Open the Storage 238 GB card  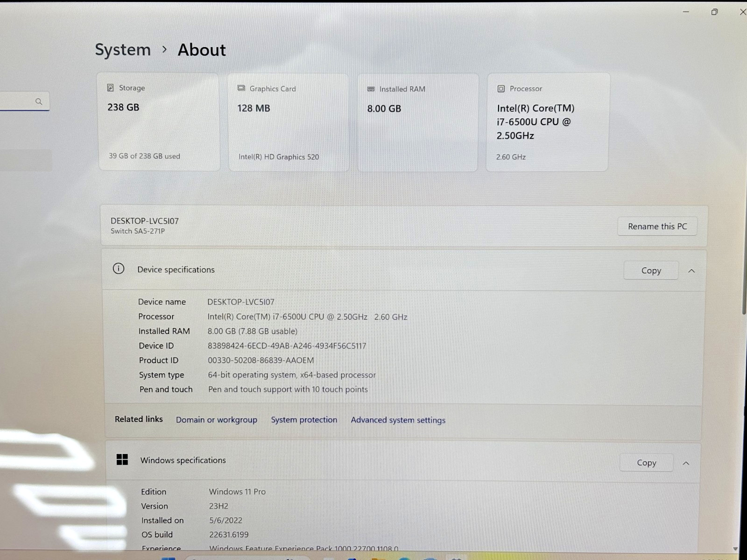coord(159,122)
